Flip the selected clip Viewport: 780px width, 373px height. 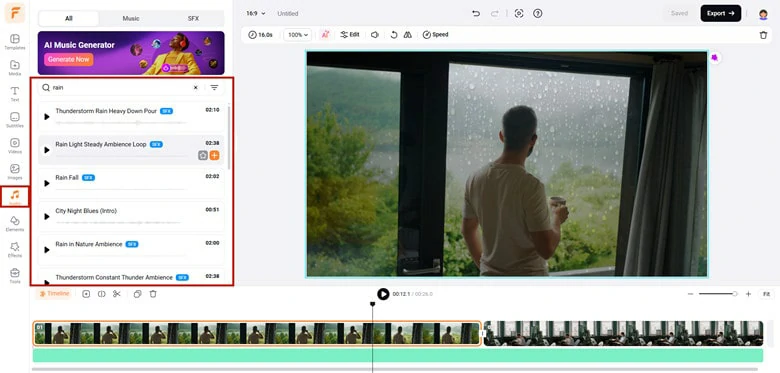coord(407,35)
